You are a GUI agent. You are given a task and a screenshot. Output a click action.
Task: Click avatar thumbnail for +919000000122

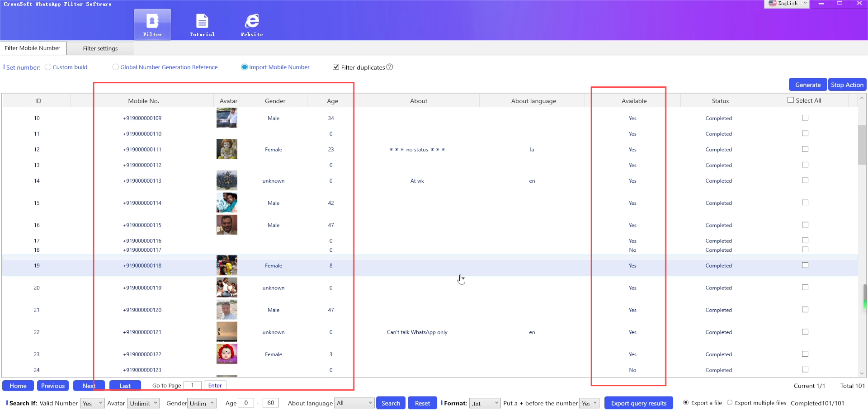[x=227, y=354]
